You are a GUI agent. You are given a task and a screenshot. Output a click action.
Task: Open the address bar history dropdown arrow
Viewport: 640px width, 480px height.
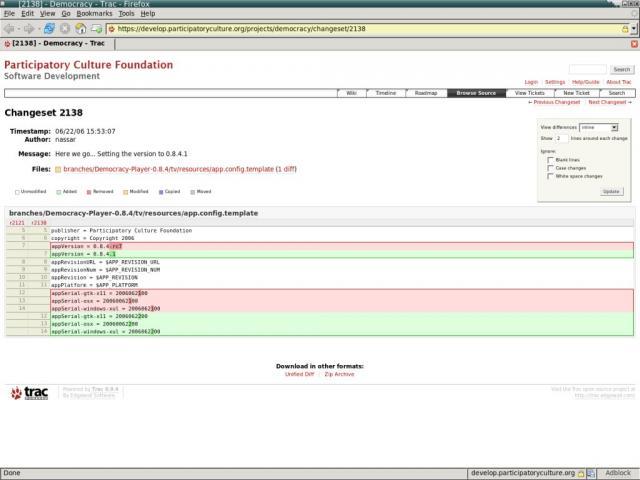634,29
